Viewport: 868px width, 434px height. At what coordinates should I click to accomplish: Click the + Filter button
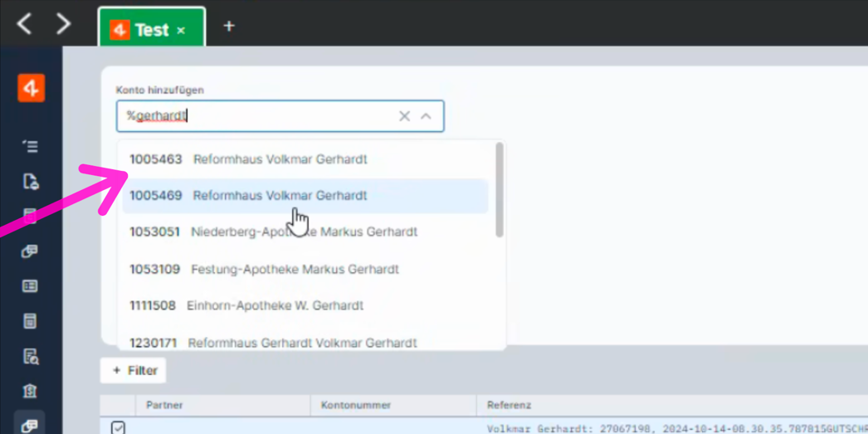tap(134, 370)
